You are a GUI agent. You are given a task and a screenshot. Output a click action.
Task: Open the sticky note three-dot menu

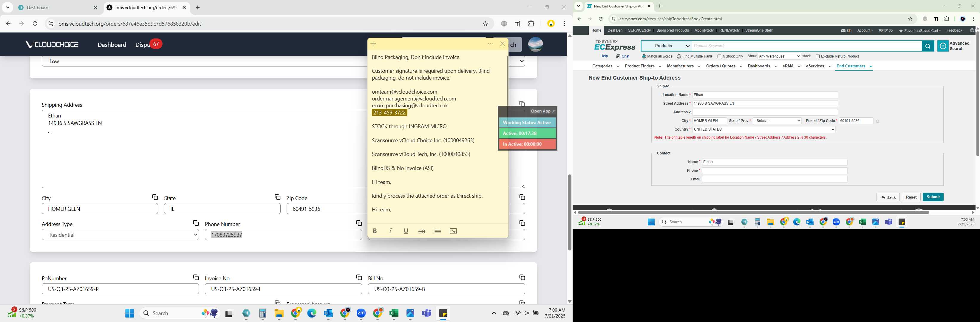coord(490,44)
